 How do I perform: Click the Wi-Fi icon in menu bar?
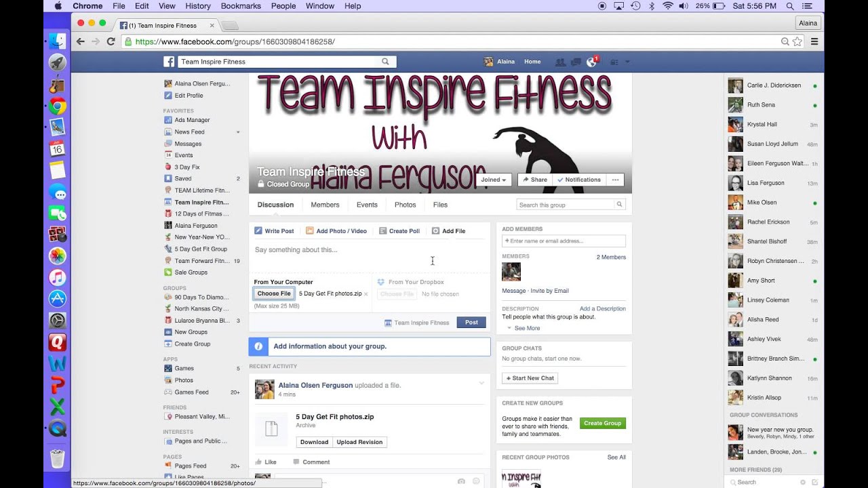click(x=668, y=6)
